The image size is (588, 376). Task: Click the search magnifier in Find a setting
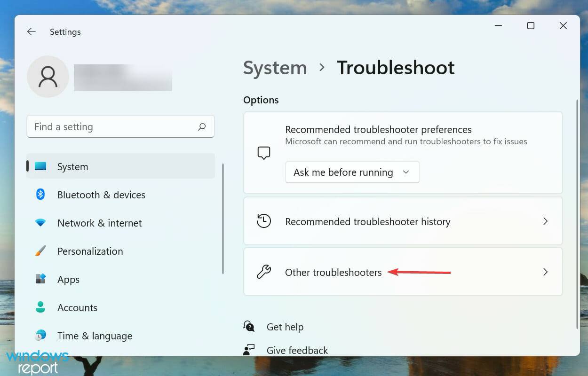point(202,126)
